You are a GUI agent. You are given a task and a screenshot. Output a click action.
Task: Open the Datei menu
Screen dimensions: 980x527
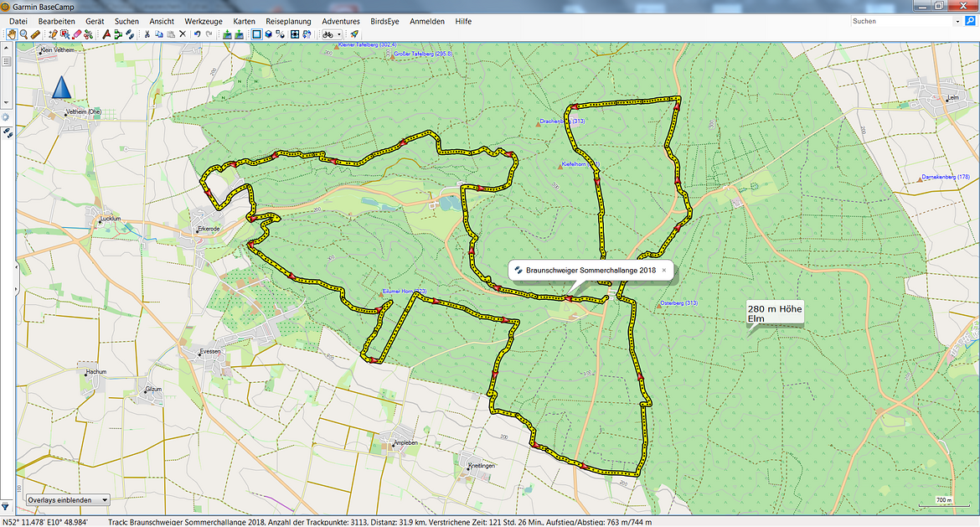point(18,21)
